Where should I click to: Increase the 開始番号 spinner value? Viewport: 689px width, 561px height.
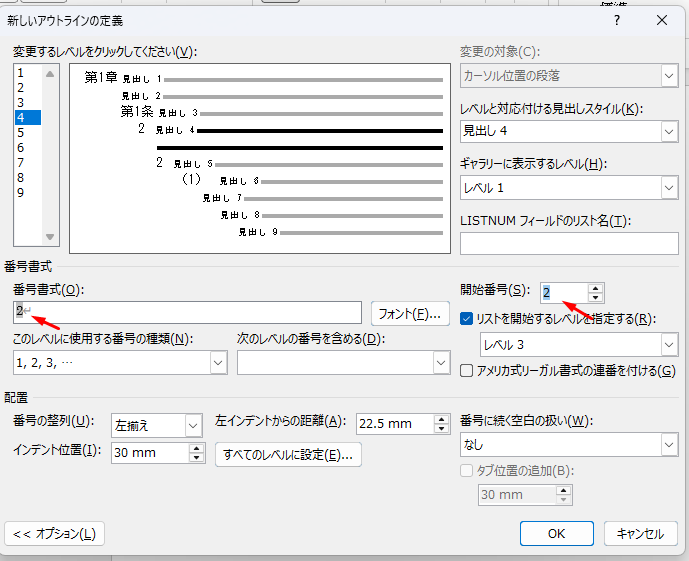pos(596,288)
